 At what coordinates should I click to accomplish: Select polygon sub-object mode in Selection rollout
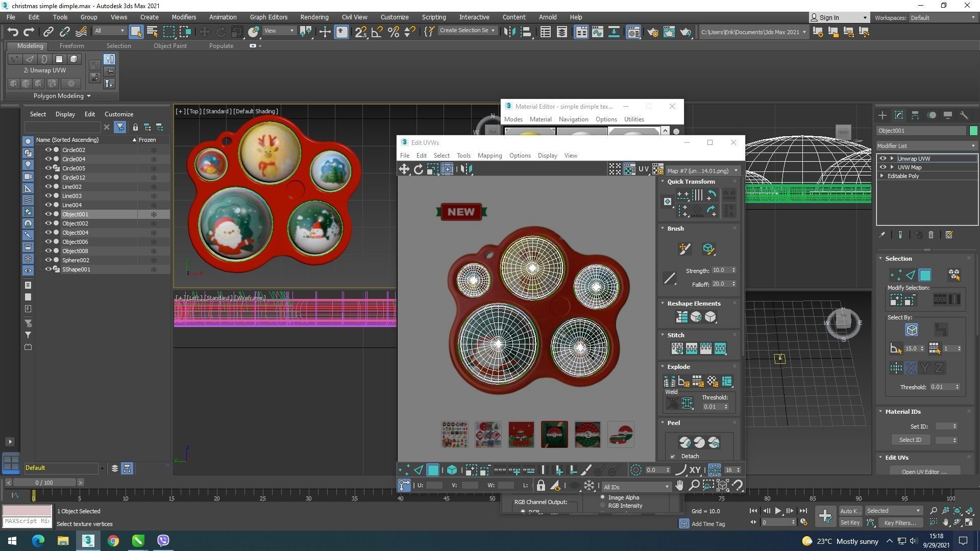(x=925, y=275)
